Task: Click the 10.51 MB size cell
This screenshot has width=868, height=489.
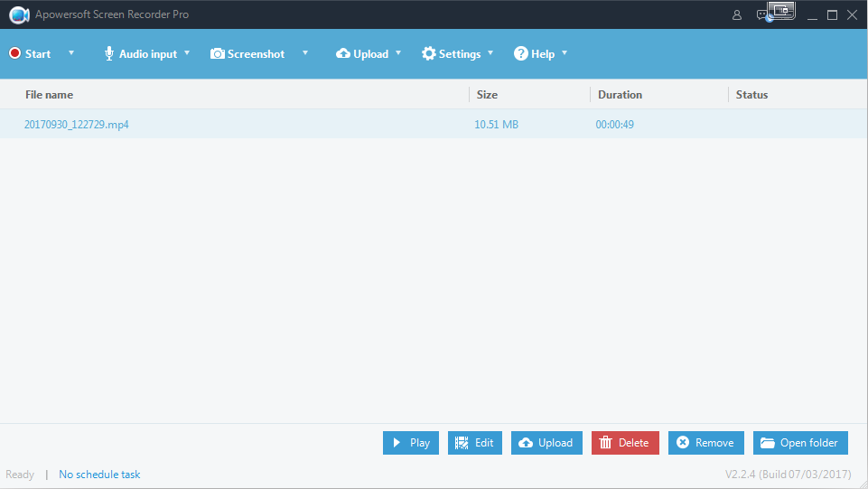Action: click(x=496, y=125)
